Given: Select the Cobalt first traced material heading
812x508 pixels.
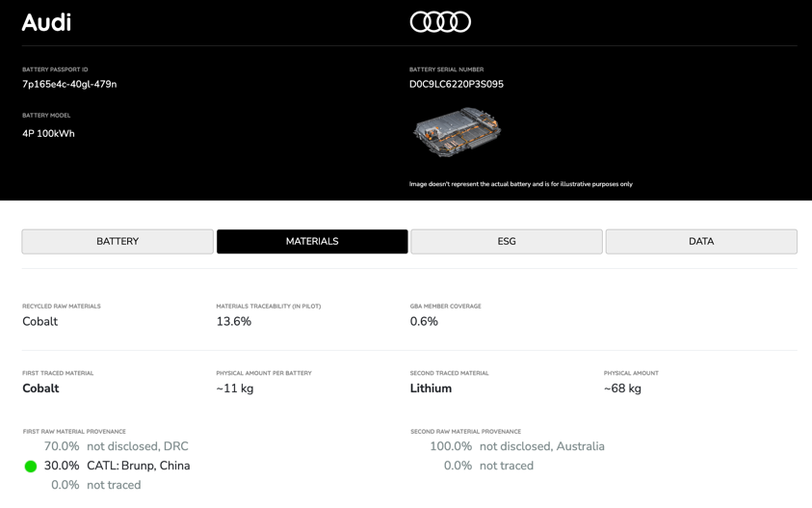Looking at the screenshot, I should 40,388.
